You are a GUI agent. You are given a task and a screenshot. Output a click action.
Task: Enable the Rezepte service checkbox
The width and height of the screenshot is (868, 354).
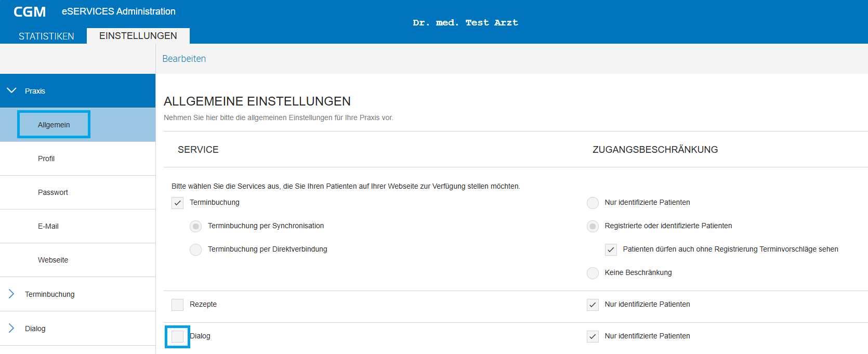(x=178, y=305)
